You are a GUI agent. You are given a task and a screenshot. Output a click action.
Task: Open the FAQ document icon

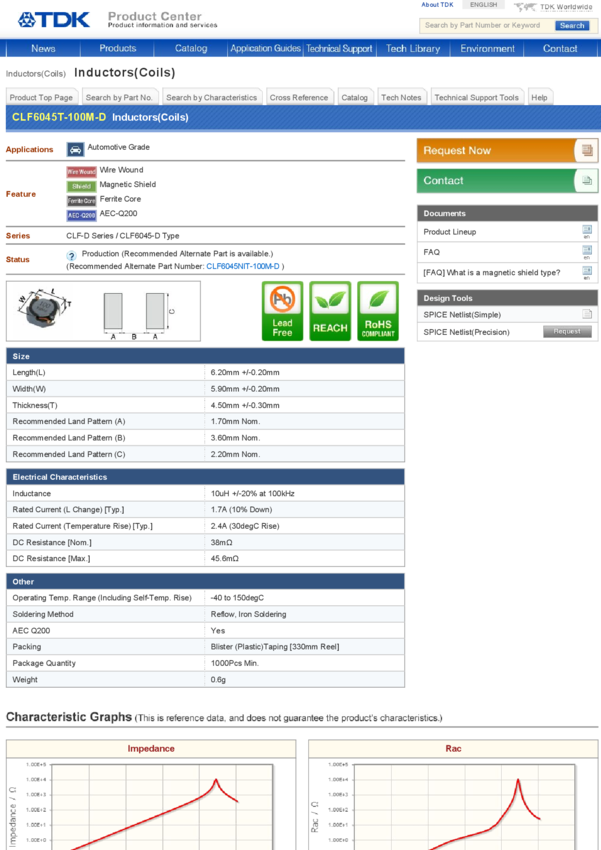(x=587, y=252)
